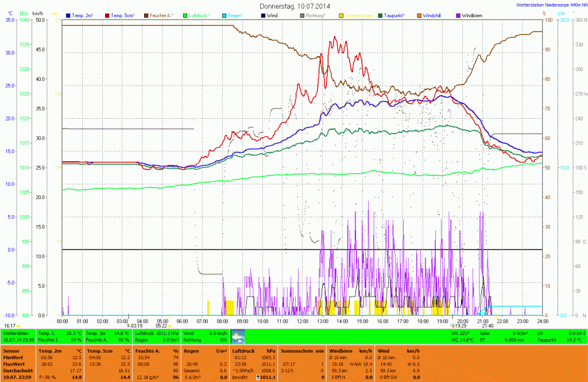Click the chart title Donnerstag, 10.07.2014

tap(295, 6)
